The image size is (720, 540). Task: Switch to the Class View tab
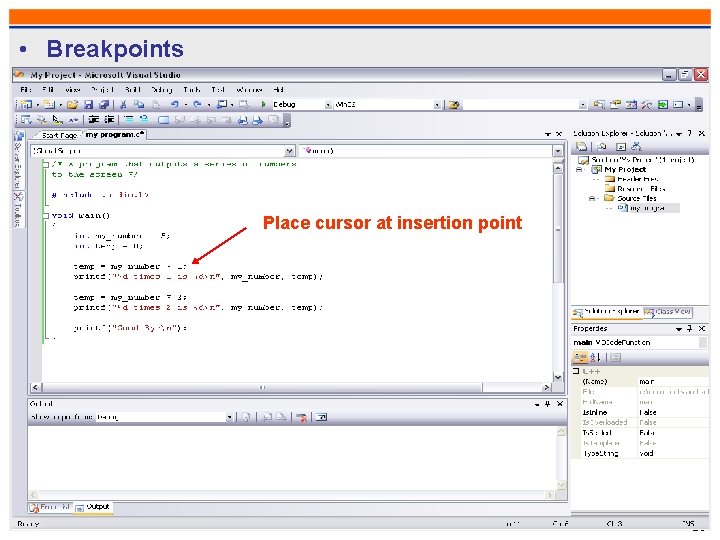pos(668,312)
